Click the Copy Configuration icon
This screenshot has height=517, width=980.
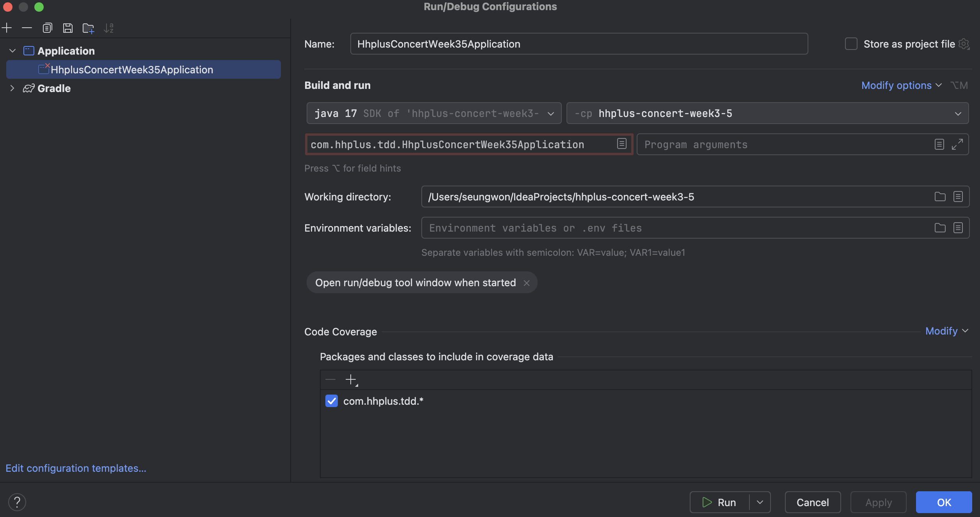(x=47, y=28)
